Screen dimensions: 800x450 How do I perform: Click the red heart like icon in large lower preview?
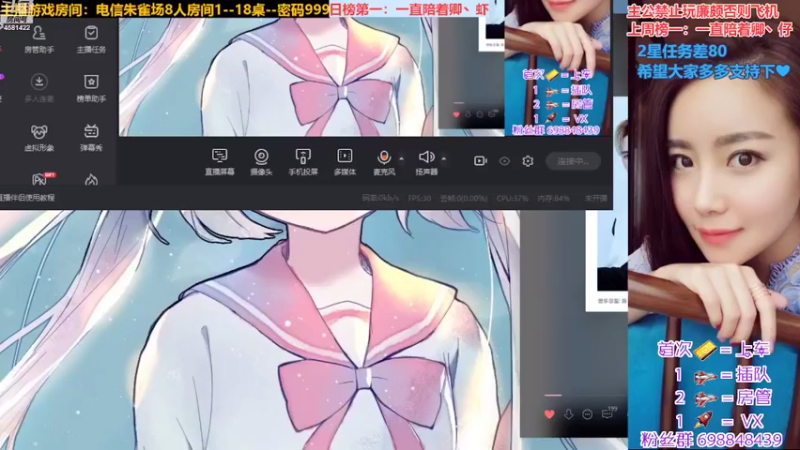click(x=549, y=414)
